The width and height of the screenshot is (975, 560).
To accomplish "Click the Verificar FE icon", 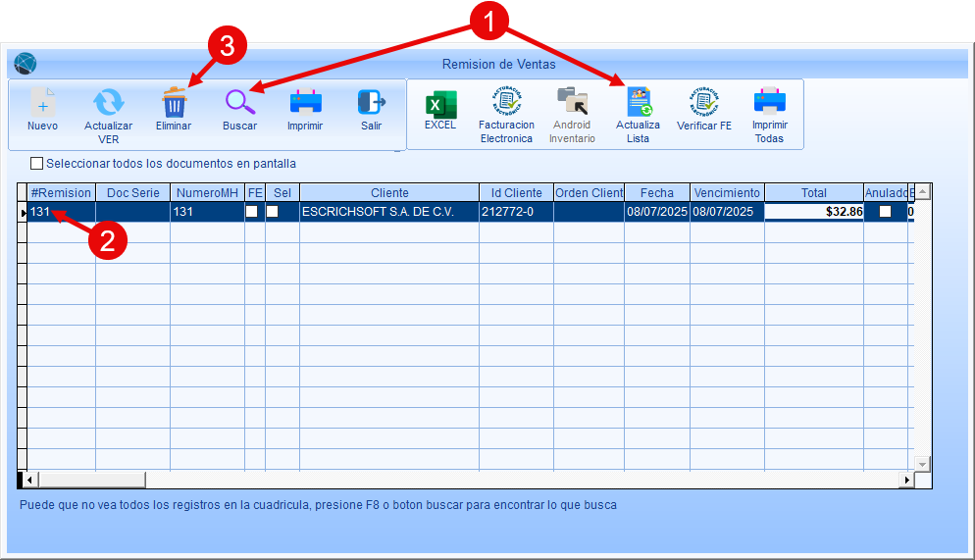I will [704, 102].
